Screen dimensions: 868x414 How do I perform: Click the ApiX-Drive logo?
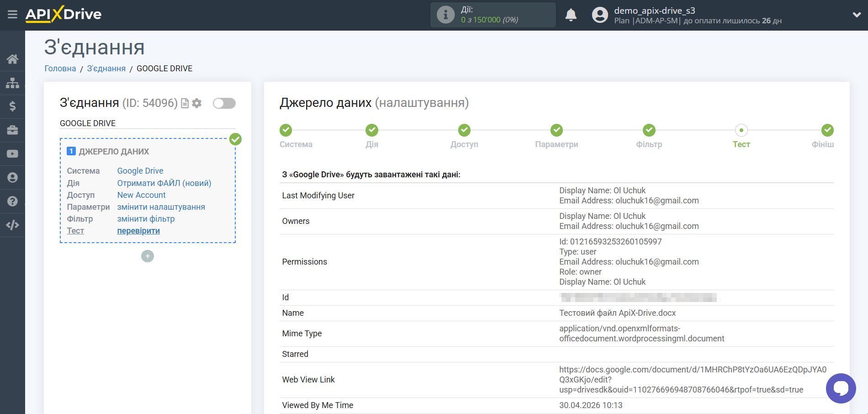coord(64,14)
